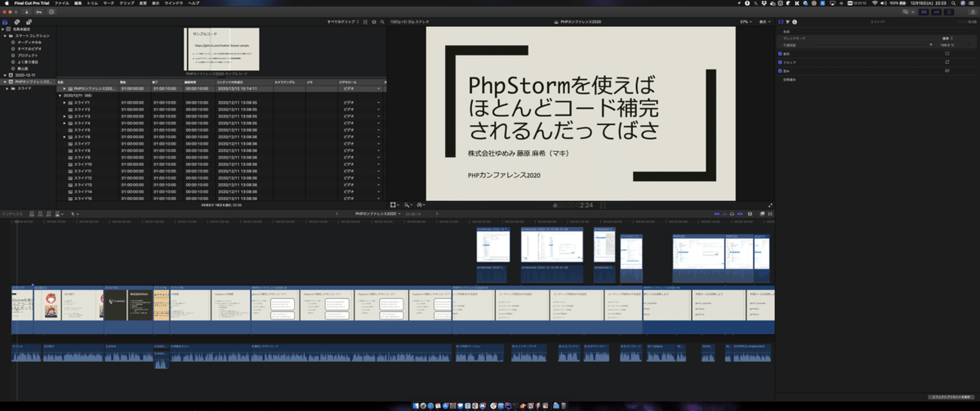The height and width of the screenshot is (411, 980).
Task: Click the viewer full screen icon
Action: pos(770,204)
